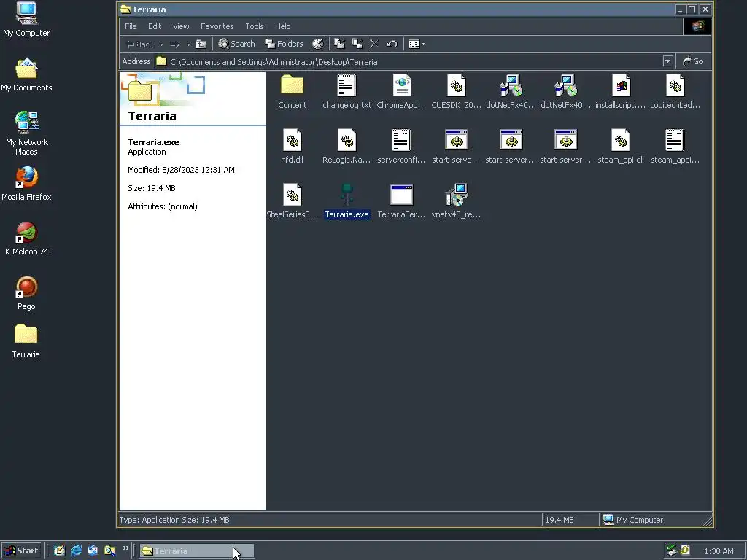Toggle the Folders pane button

pos(285,44)
